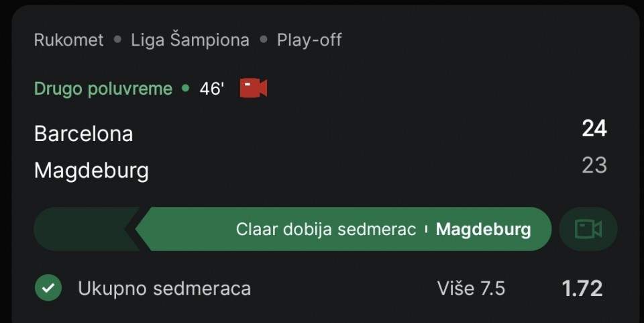Screen dimensions: 644x323
Task: Click the Ukupno sedmeraca market label
Action: point(164,288)
